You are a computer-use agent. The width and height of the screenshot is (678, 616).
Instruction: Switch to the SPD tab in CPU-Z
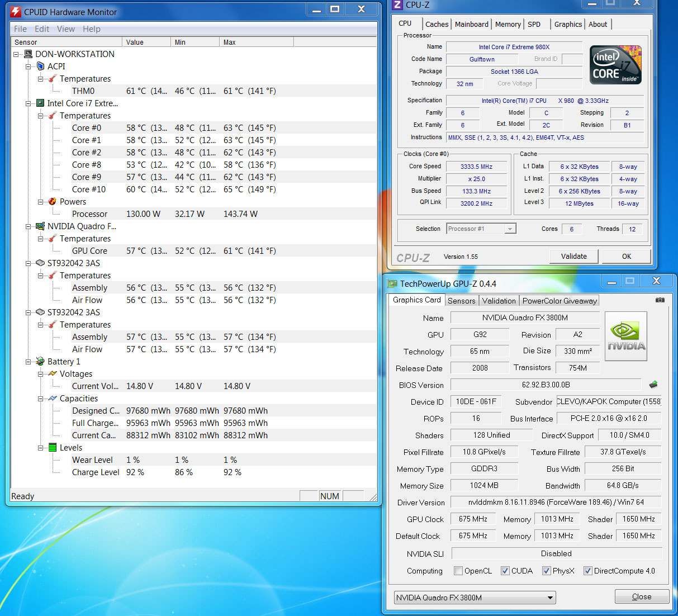pyautogui.click(x=534, y=24)
